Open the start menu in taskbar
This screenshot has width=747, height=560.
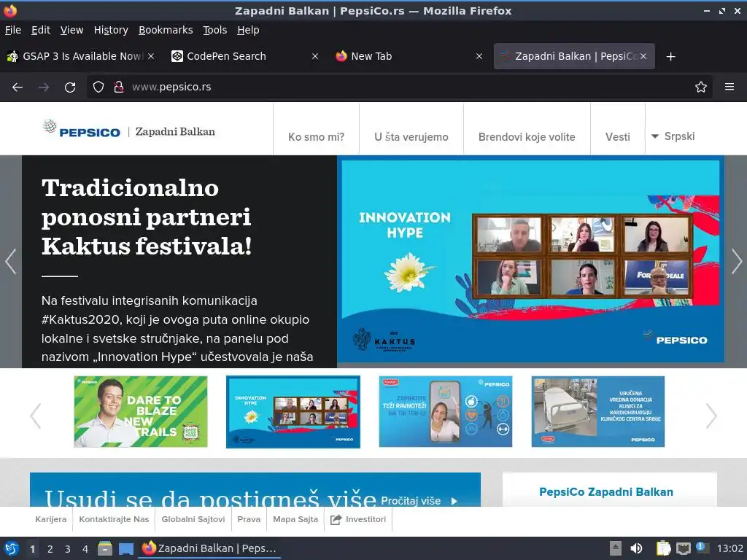(12, 548)
